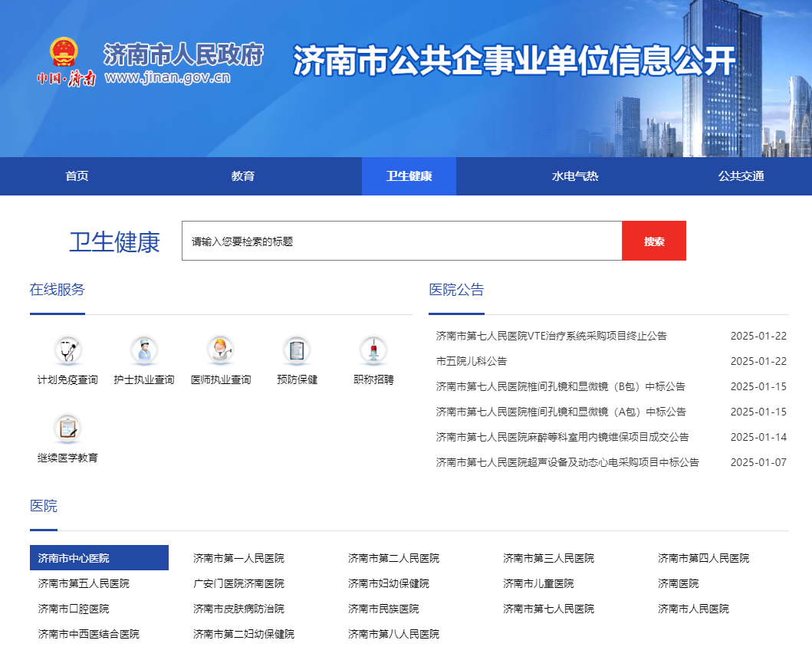
Task: Go to the 首页 navigation tab
Action: (x=77, y=176)
